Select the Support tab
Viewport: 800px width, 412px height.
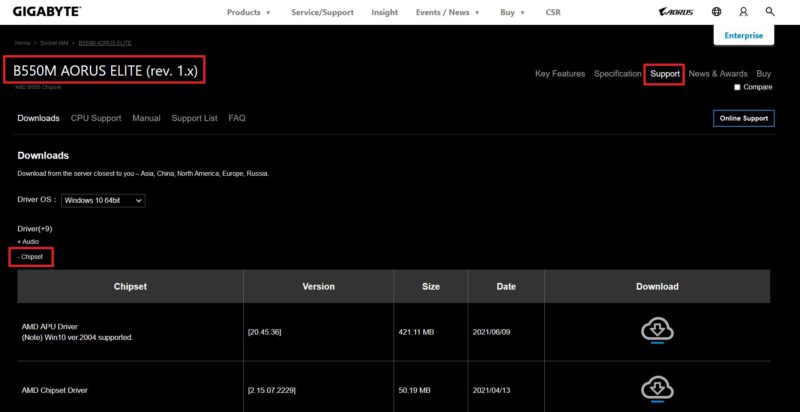click(x=665, y=74)
